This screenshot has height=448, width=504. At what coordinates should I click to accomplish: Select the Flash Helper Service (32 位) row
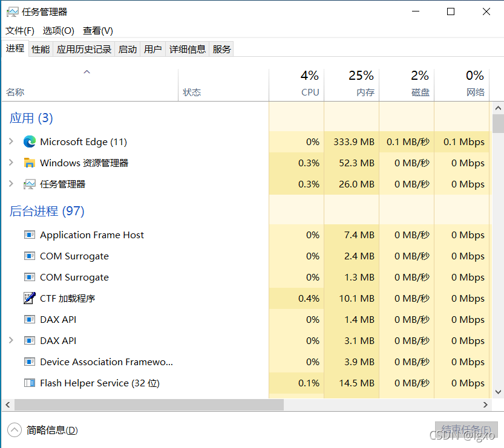[x=100, y=383]
